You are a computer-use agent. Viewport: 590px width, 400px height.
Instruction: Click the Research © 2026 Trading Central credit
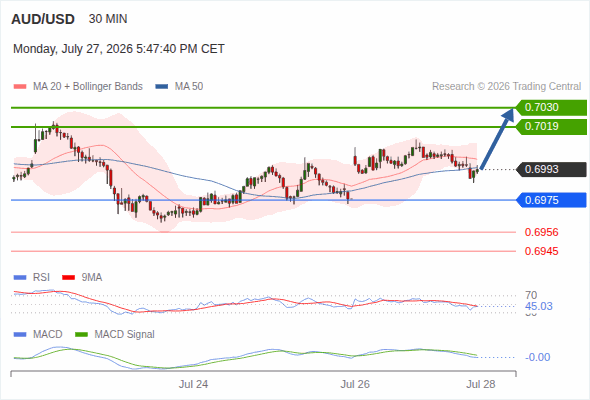tap(506, 87)
